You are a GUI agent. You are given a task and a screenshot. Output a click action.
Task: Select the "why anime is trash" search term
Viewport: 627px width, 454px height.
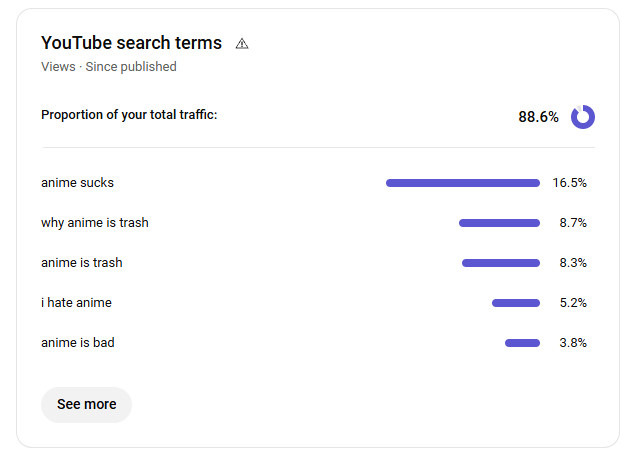coord(94,223)
